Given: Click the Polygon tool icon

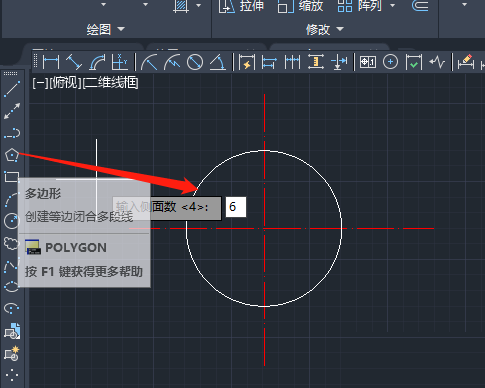Looking at the screenshot, I should pos(12,155).
